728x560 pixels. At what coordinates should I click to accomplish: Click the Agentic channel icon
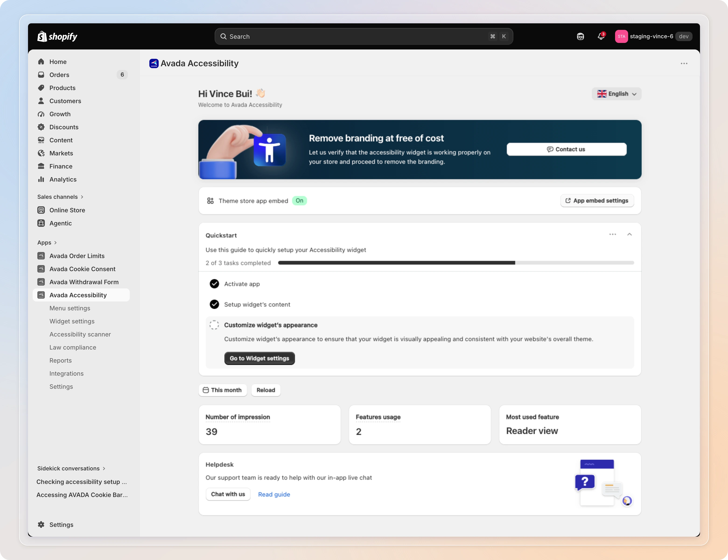[41, 223]
